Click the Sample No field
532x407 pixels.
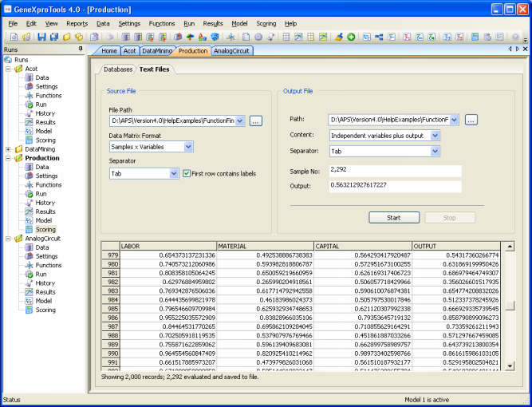[x=396, y=171]
